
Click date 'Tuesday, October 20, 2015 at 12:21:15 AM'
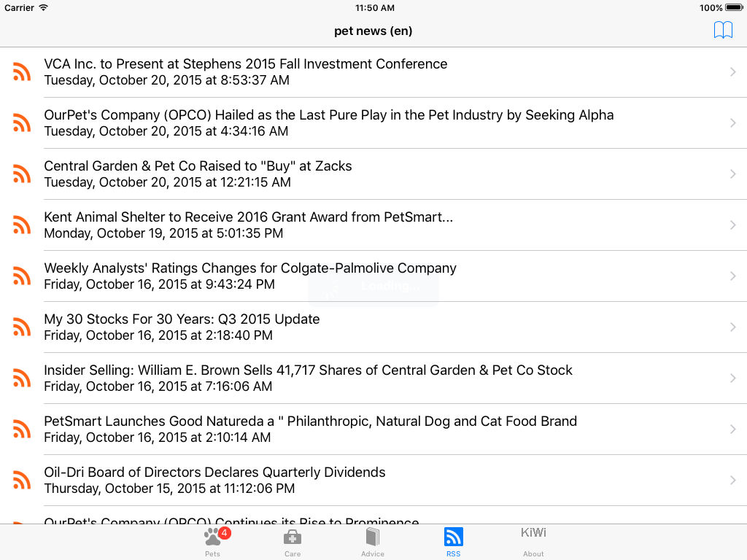(x=167, y=182)
